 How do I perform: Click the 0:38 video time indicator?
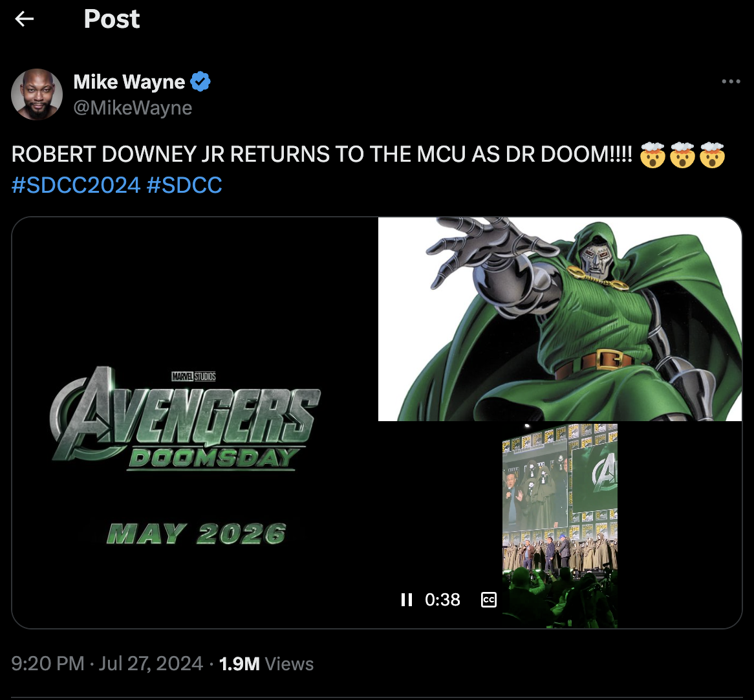coord(442,600)
